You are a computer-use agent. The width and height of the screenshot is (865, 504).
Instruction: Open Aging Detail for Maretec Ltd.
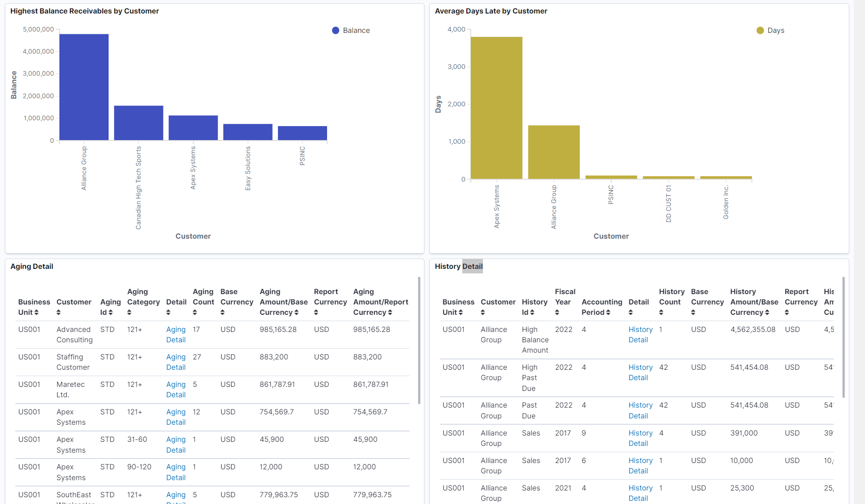point(176,390)
